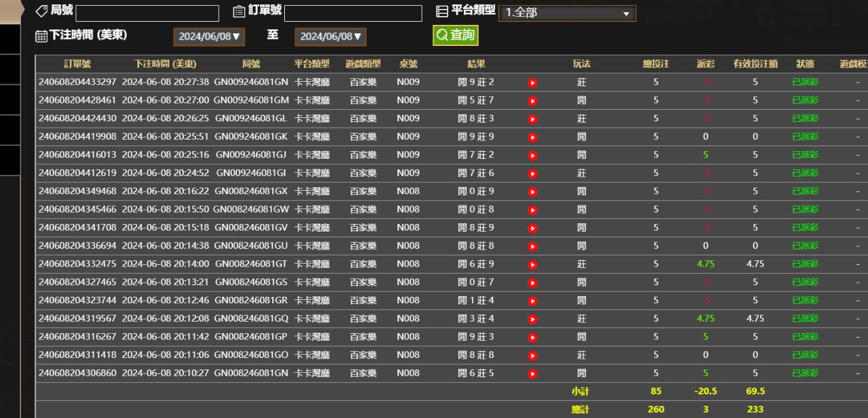Open the end date picker

[x=330, y=37]
